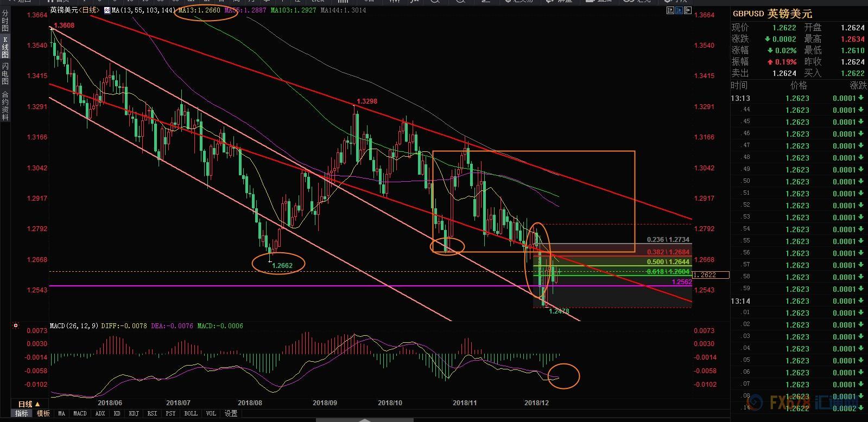Click the 0.500 \ 1.2644 Fibonacci label

coord(668,261)
